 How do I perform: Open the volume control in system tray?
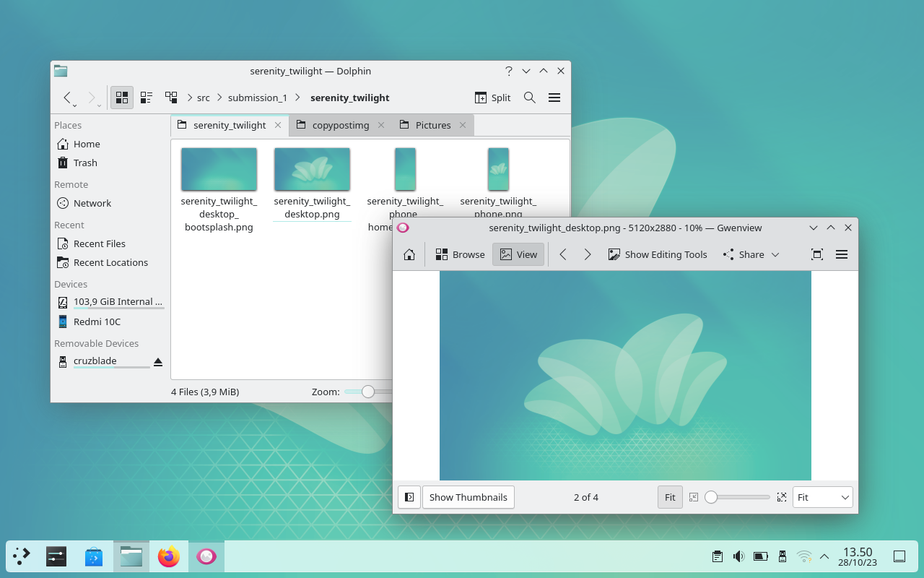738,556
